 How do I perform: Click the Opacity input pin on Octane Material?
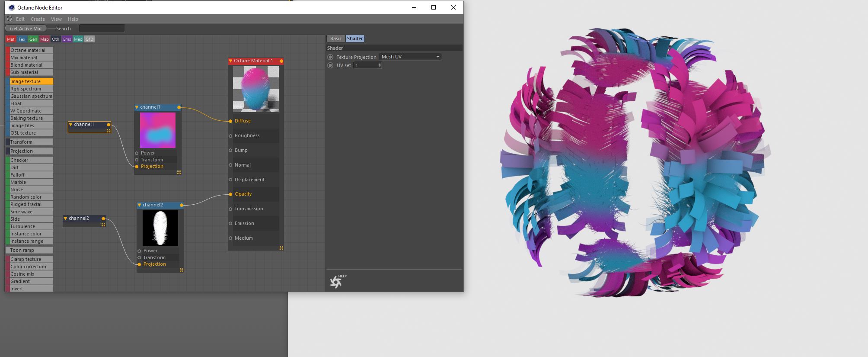tap(230, 194)
